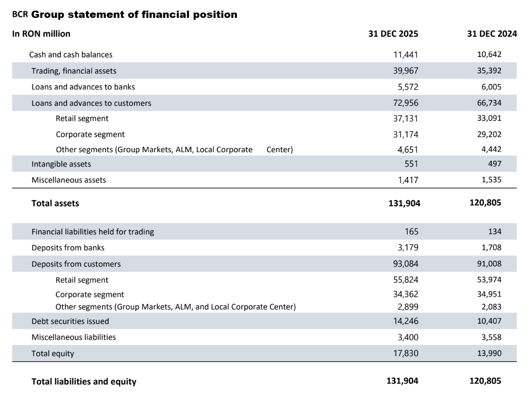Select the 'Deposits from customers' row label
The width and height of the screenshot is (532, 401).
click(x=76, y=264)
